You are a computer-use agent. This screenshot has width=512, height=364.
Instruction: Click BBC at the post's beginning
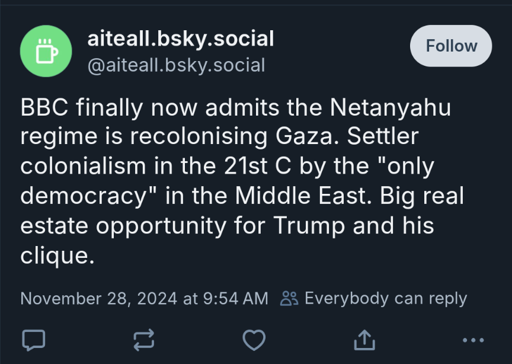click(x=44, y=107)
